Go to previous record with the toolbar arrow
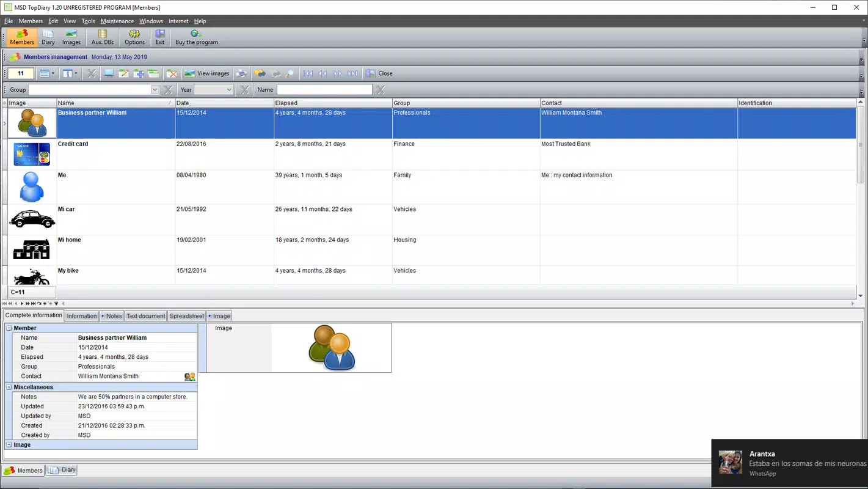The height and width of the screenshot is (489, 868). tap(323, 73)
